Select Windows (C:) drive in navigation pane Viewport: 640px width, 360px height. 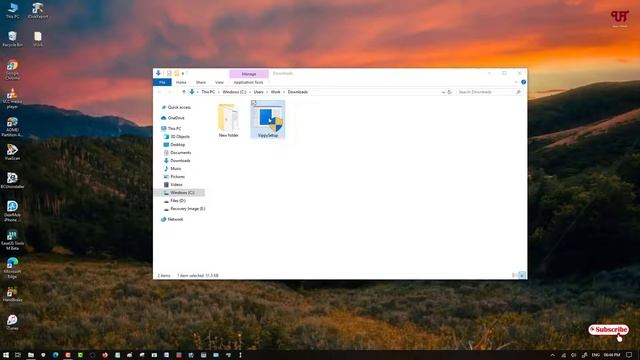coord(182,193)
